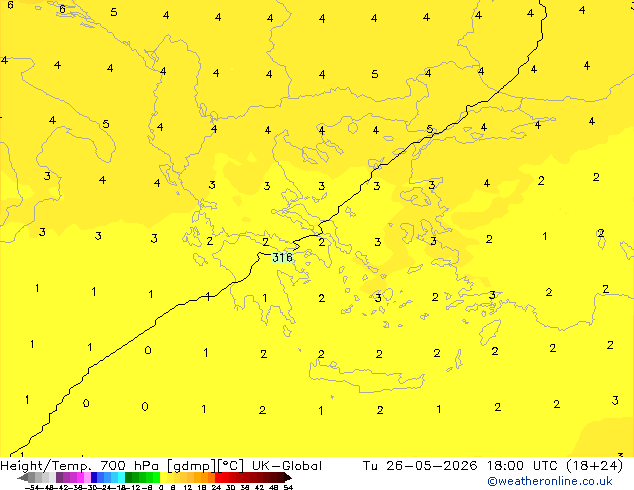
Task: Click the '[°C]' unit label
Action: pyautogui.click(x=231, y=466)
